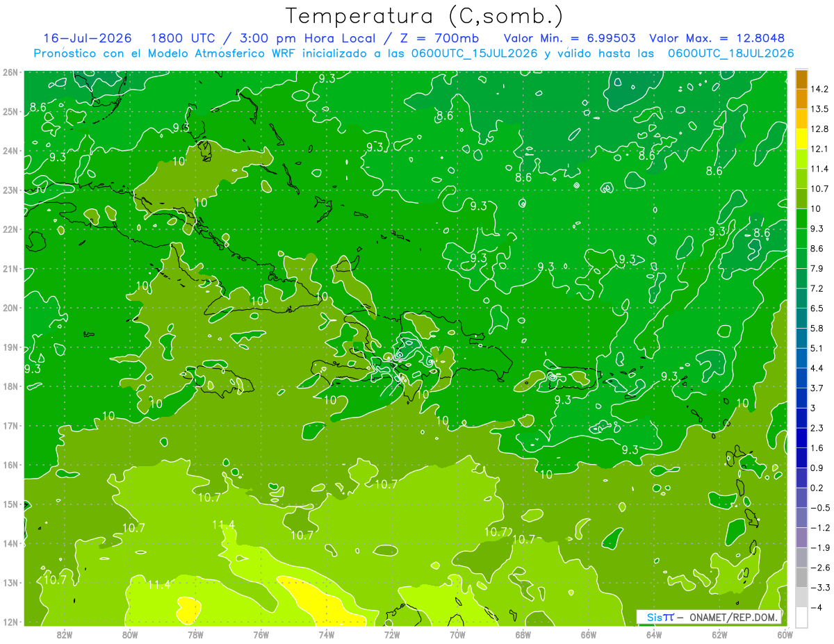Image resolution: width=834 pixels, height=644 pixels.
Task: Click the "24N" latitude axis label
Action: click(10, 151)
